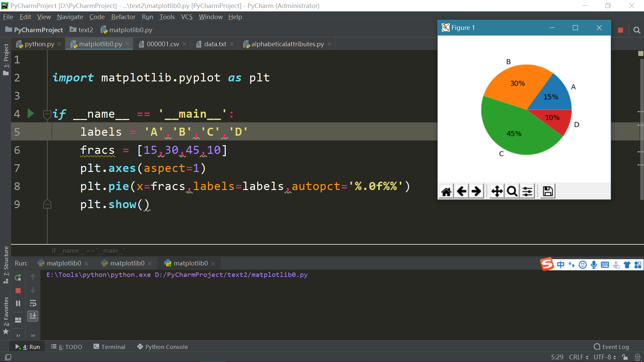Click the Zoom magnifier icon in Figure 1

(x=512, y=191)
